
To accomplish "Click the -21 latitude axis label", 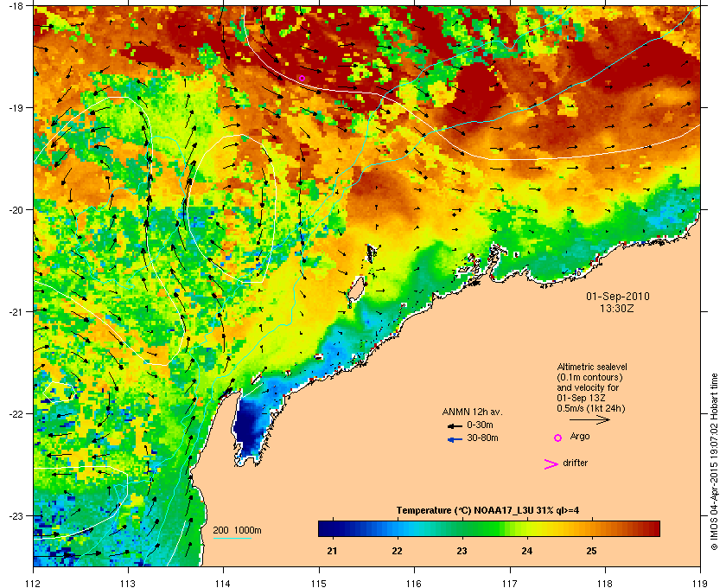I will point(15,311).
